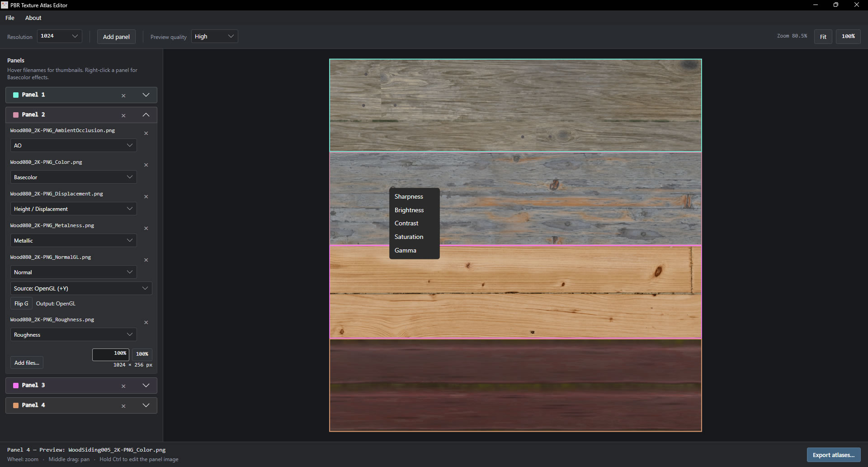Toggle the Flip G button
Viewport: 868px width, 467px height.
coord(21,304)
